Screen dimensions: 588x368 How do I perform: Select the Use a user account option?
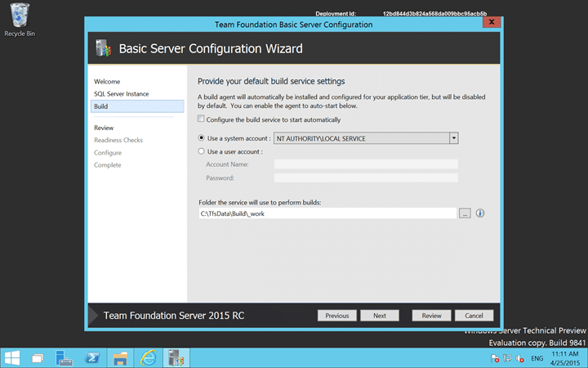(x=202, y=151)
